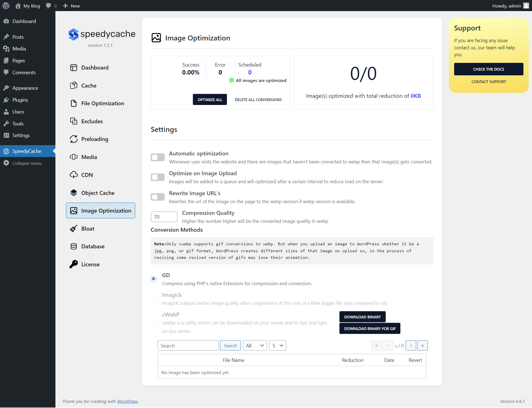Click the Collapse menu arrow icon
This screenshot has height=408, width=532.
6,163
